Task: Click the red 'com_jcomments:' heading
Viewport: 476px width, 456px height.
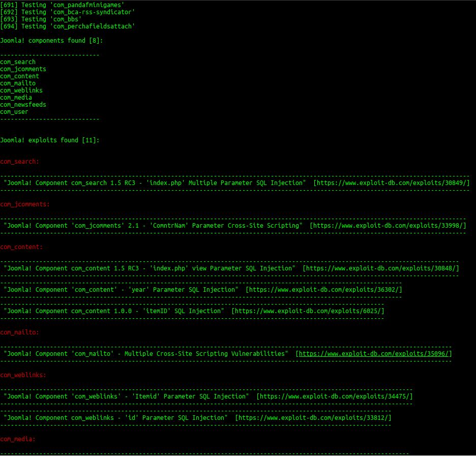Action: 25,204
